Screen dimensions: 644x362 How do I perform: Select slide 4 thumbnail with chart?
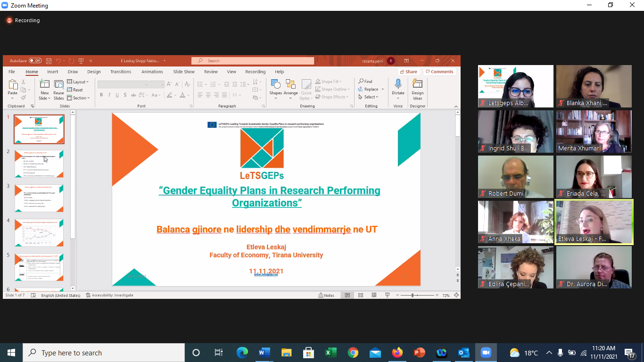(39, 232)
